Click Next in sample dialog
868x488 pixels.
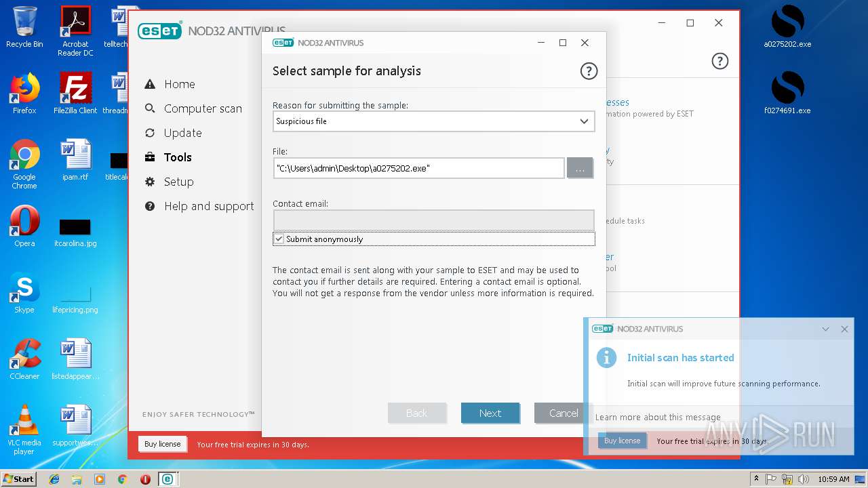pos(490,413)
